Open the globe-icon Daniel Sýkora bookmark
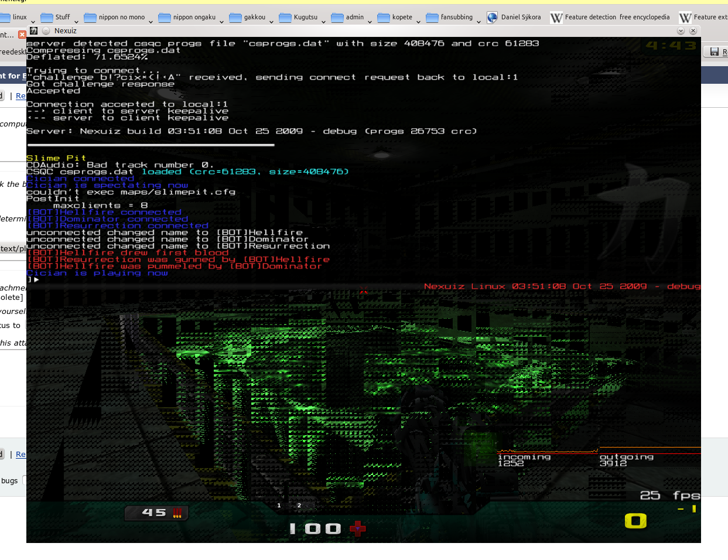Viewport: 728px width, 560px height. pyautogui.click(x=514, y=18)
